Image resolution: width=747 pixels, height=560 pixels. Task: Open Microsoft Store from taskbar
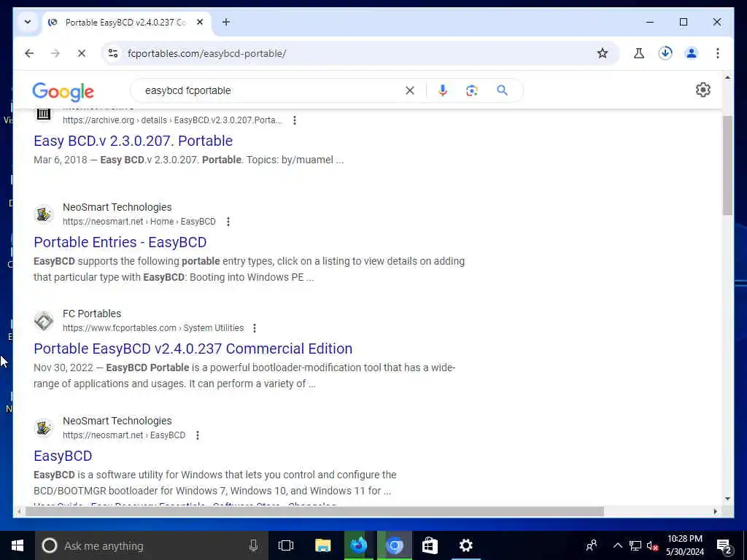point(430,545)
